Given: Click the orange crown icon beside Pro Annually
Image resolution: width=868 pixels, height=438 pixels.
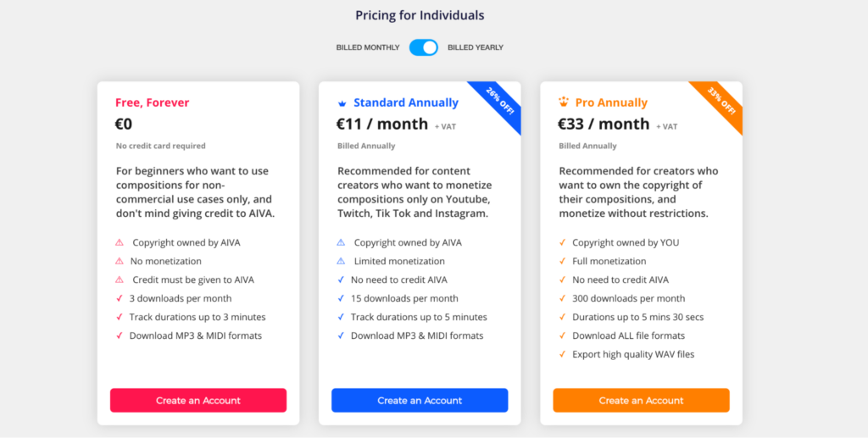Looking at the screenshot, I should point(564,102).
